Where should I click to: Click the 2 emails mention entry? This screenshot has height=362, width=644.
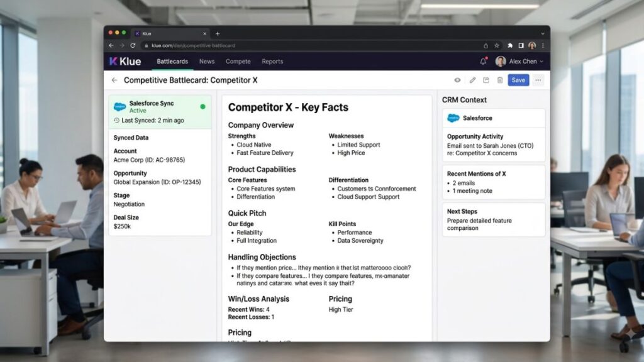[x=464, y=183]
